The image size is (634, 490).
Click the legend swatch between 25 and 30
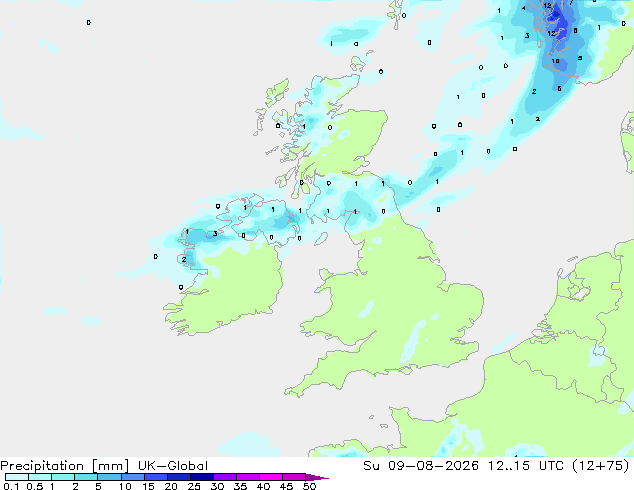(x=202, y=477)
